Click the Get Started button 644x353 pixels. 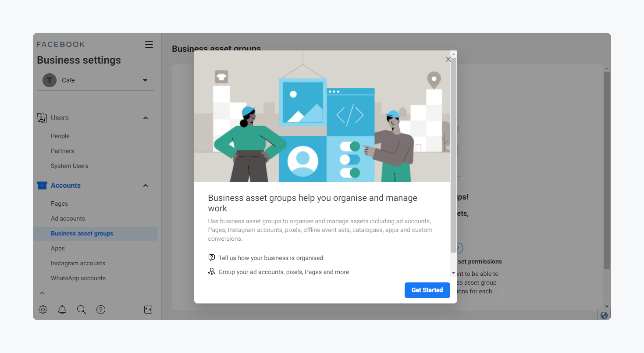click(427, 290)
